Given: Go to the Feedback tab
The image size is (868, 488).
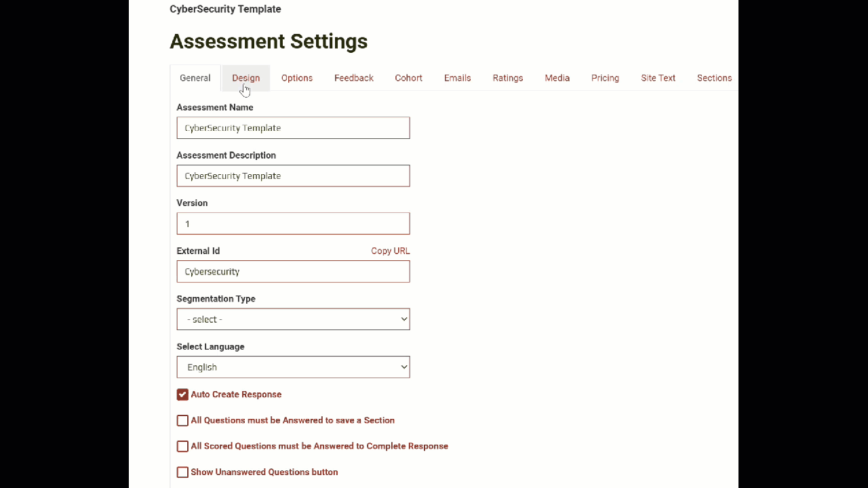Looking at the screenshot, I should click(353, 78).
